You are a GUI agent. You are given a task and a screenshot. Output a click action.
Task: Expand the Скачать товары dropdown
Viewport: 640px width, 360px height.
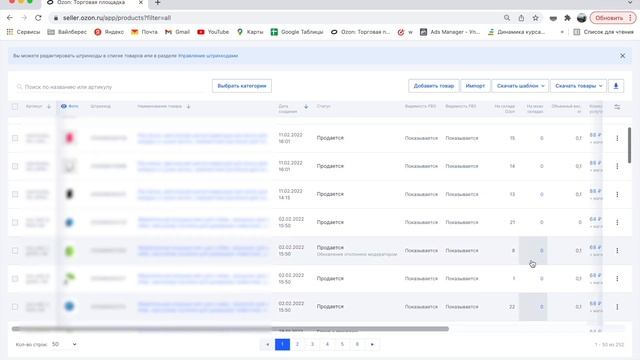tap(578, 86)
